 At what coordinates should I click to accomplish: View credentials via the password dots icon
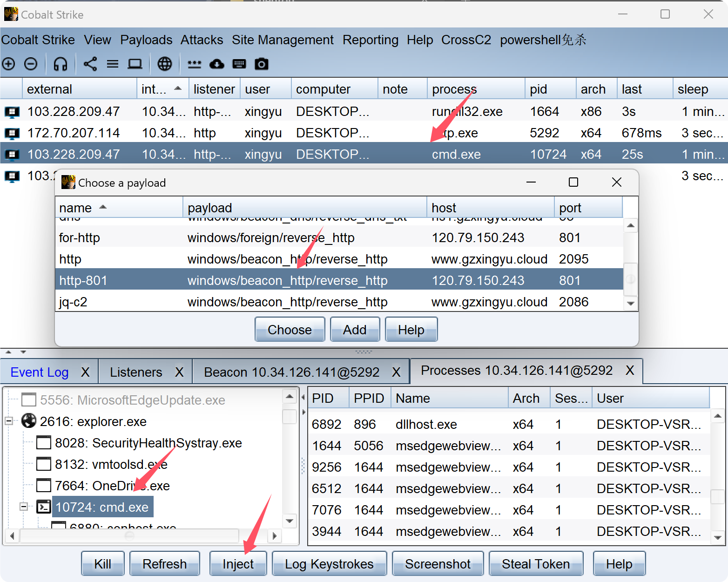[195, 64]
